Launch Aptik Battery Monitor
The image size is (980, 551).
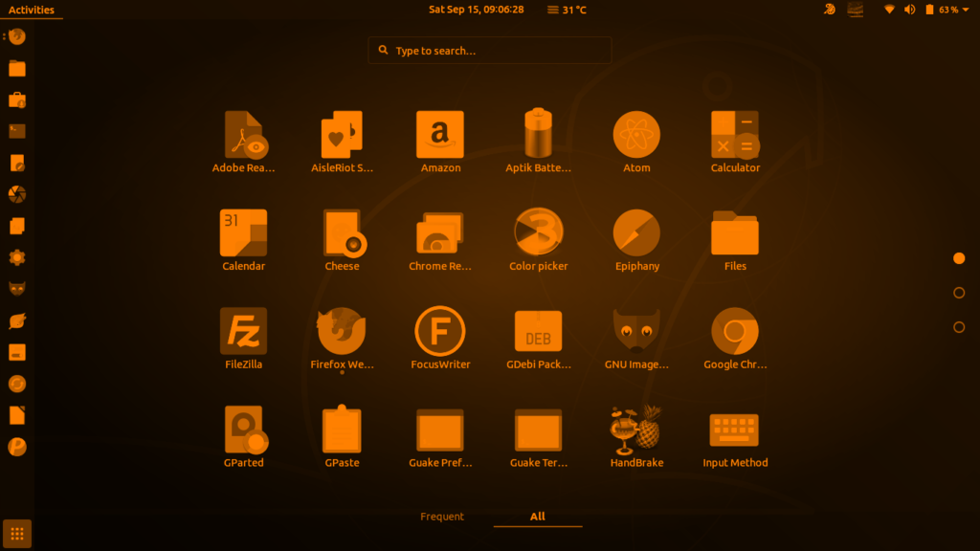[x=538, y=142]
